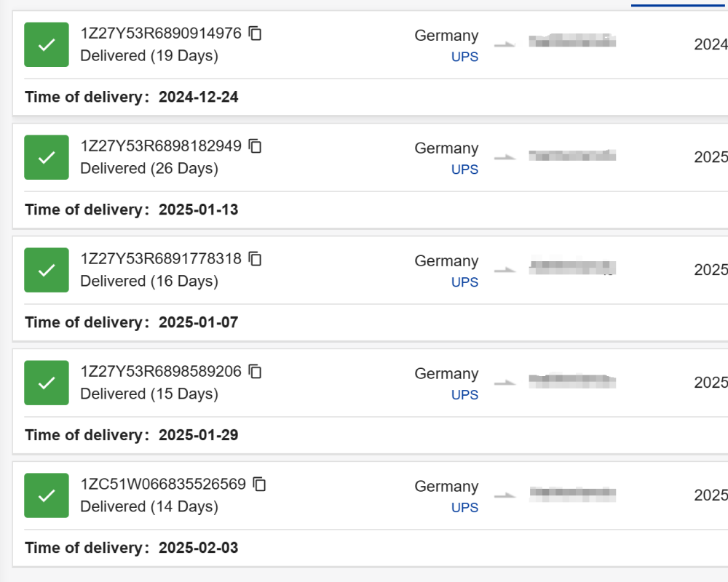Open UPS carrier link for shipment delivered 2025-02-03
Image resolution: width=728 pixels, height=582 pixels.
point(464,508)
